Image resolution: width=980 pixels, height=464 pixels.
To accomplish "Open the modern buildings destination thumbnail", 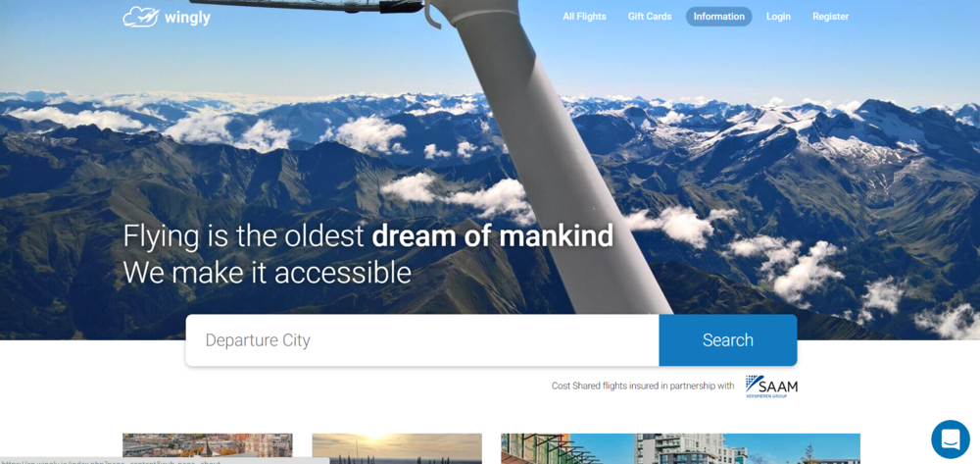I will point(681,448).
